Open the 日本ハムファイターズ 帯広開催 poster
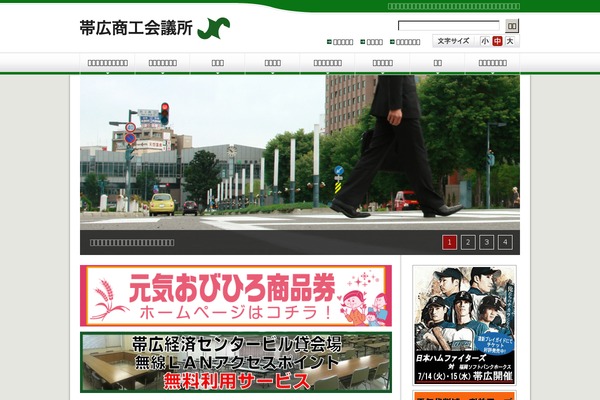The width and height of the screenshot is (600, 400). (x=464, y=325)
